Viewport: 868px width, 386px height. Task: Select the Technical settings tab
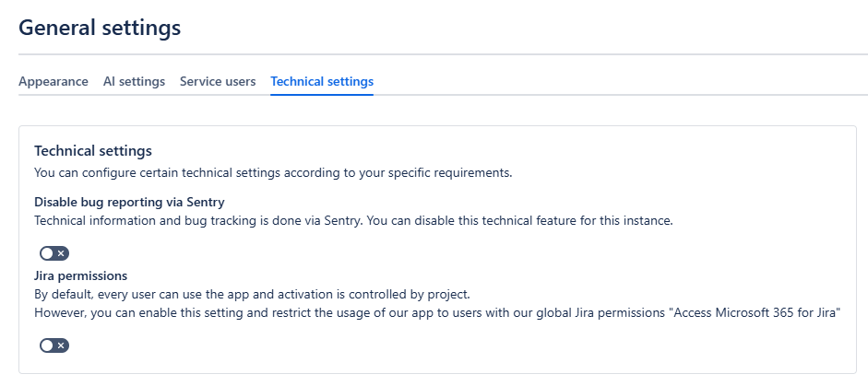coord(322,81)
